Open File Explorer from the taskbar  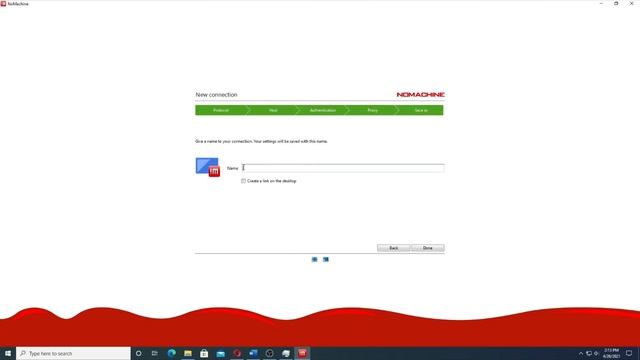(188, 353)
